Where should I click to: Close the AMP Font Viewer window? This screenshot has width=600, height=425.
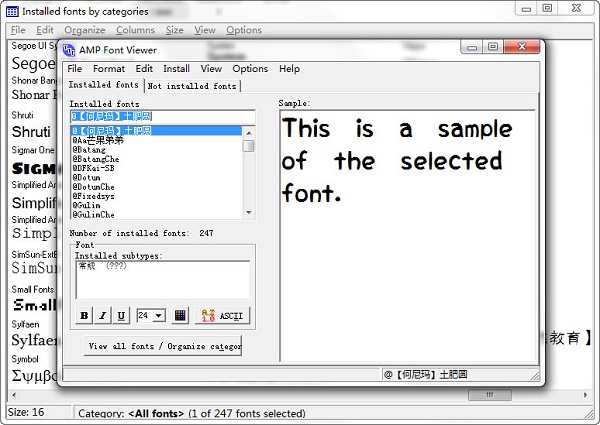521,47
